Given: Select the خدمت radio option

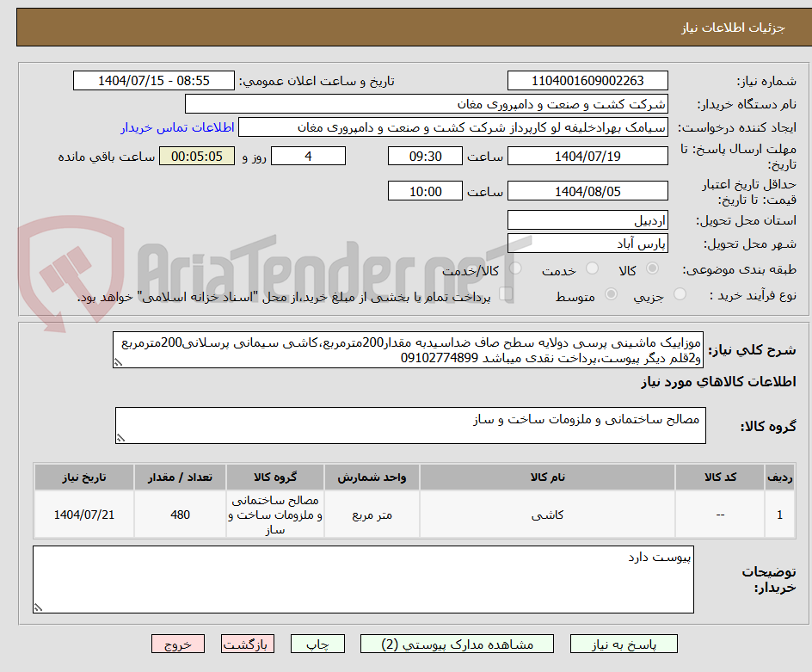Looking at the screenshot, I should tap(593, 268).
